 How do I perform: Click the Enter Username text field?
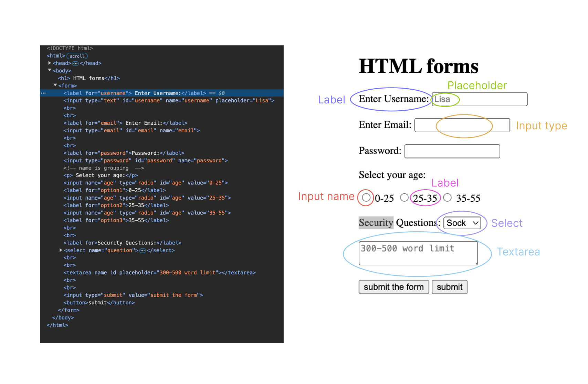click(480, 99)
